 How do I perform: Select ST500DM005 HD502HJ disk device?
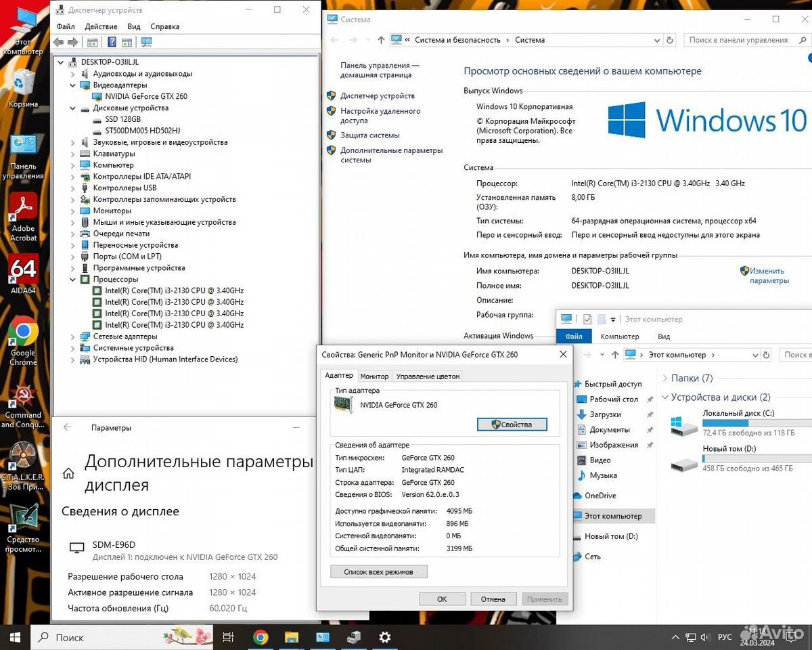click(x=142, y=131)
